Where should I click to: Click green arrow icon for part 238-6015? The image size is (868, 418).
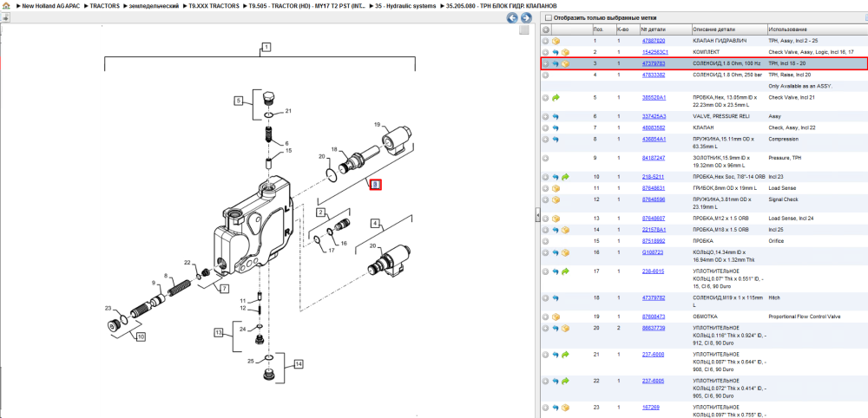point(565,271)
